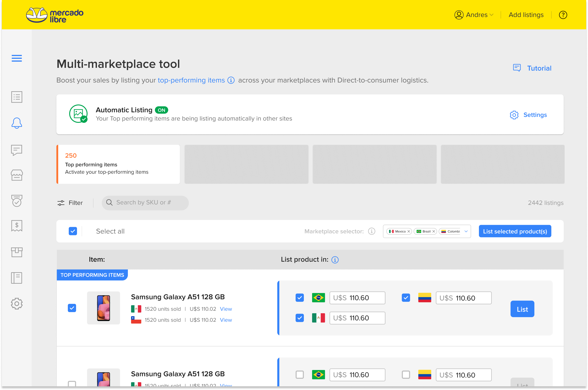Click the Automatic Listing image icon
The image size is (588, 390).
coord(78,114)
